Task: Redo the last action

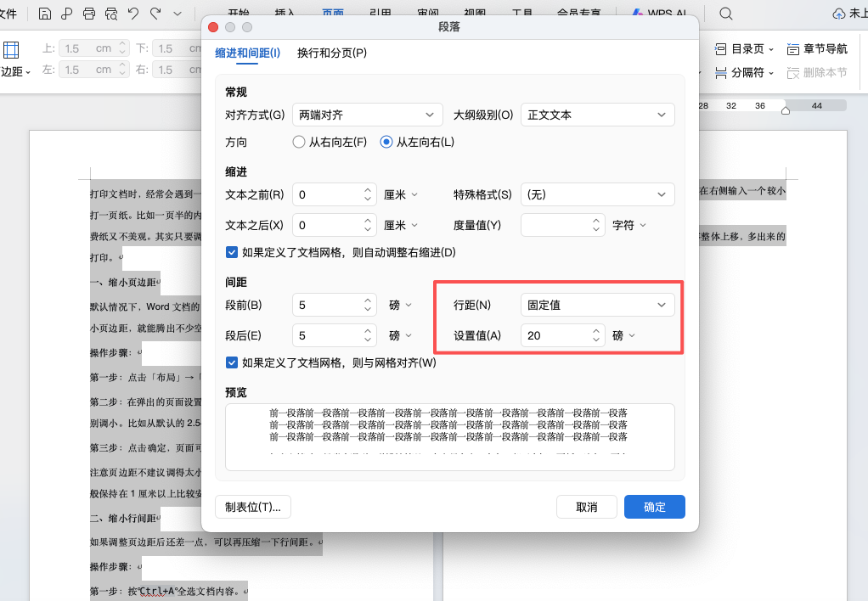Action: (x=155, y=14)
